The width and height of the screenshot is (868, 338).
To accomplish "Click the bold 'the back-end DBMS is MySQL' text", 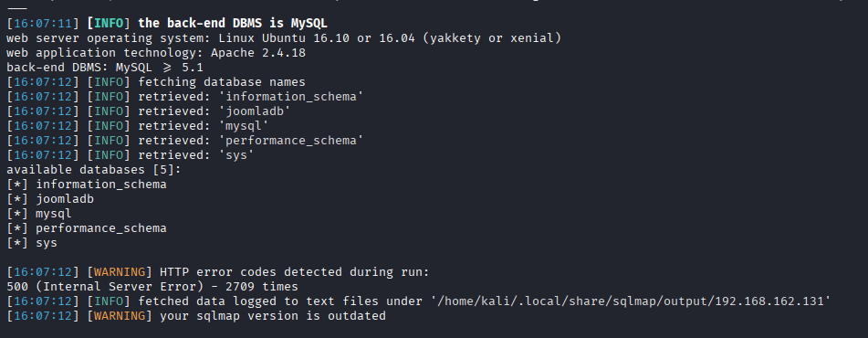I will click(x=233, y=24).
